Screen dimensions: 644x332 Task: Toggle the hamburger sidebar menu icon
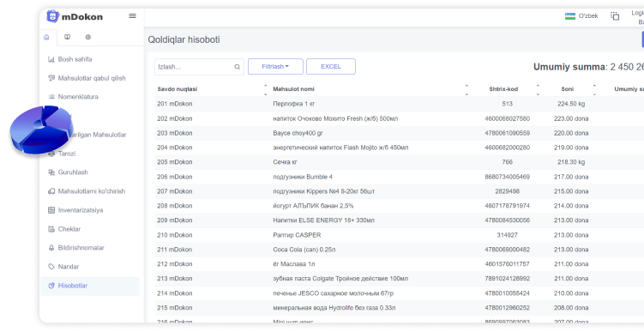pyautogui.click(x=132, y=16)
